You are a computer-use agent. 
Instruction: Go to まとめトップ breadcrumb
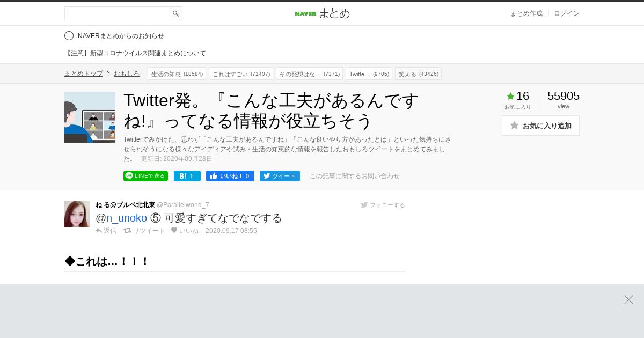(x=84, y=74)
